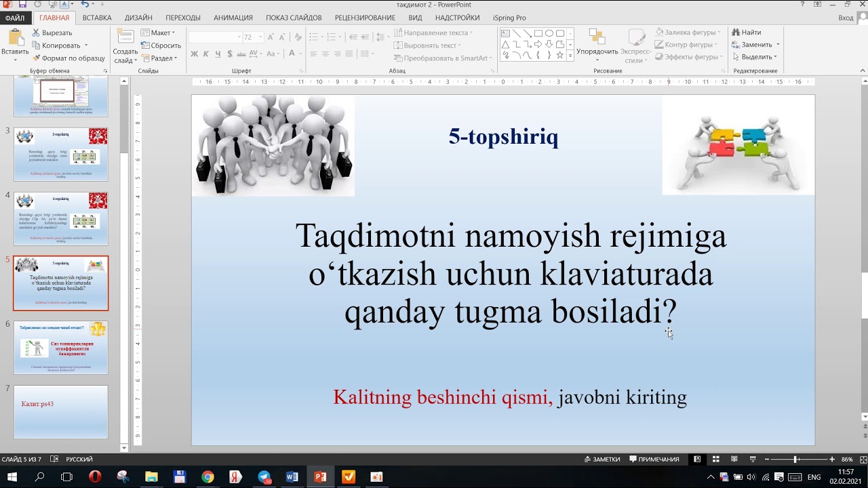Click РУССКИЙ language indicator in status bar
Viewport: 868px width, 488px height.
coord(79,459)
